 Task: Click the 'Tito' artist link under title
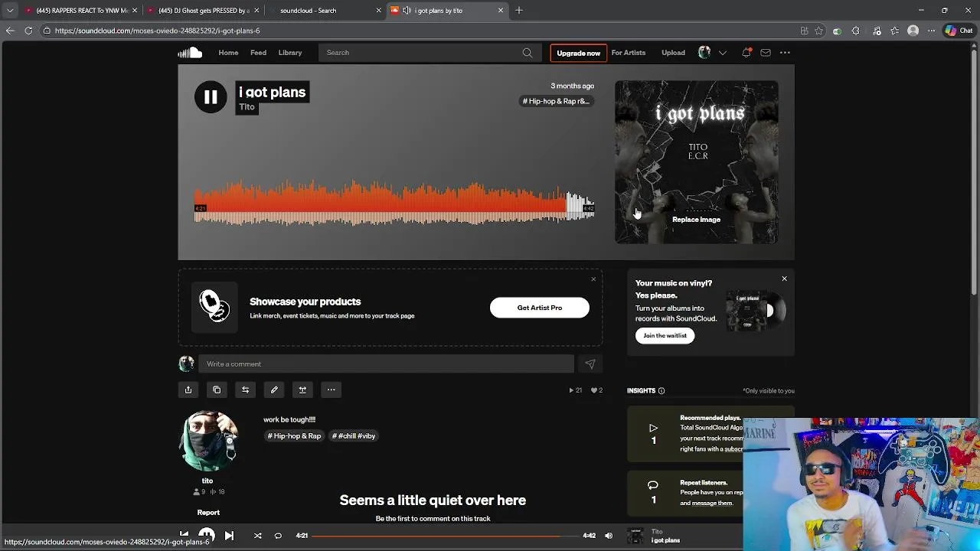point(247,107)
